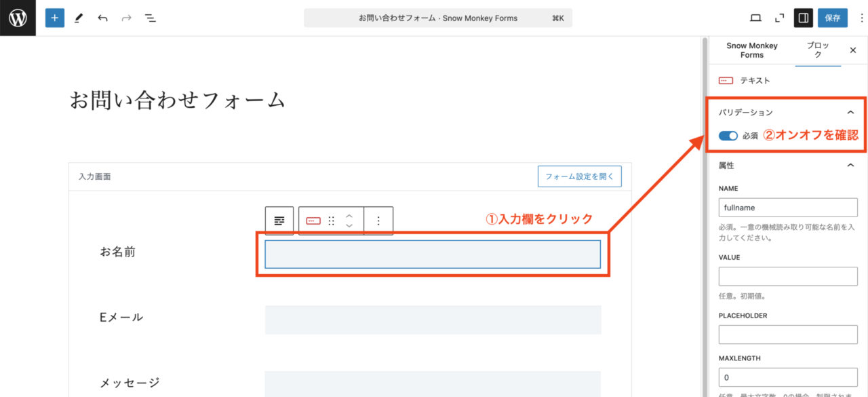868x397 pixels.
Task: Click the メッセージ input field
Action: point(433,383)
